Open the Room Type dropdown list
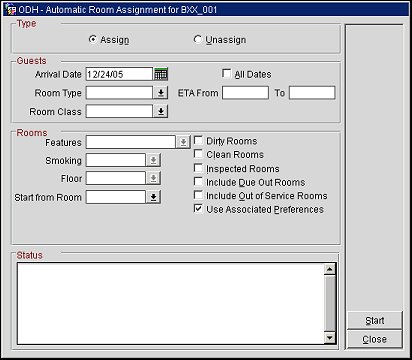412x360 pixels. coord(160,93)
